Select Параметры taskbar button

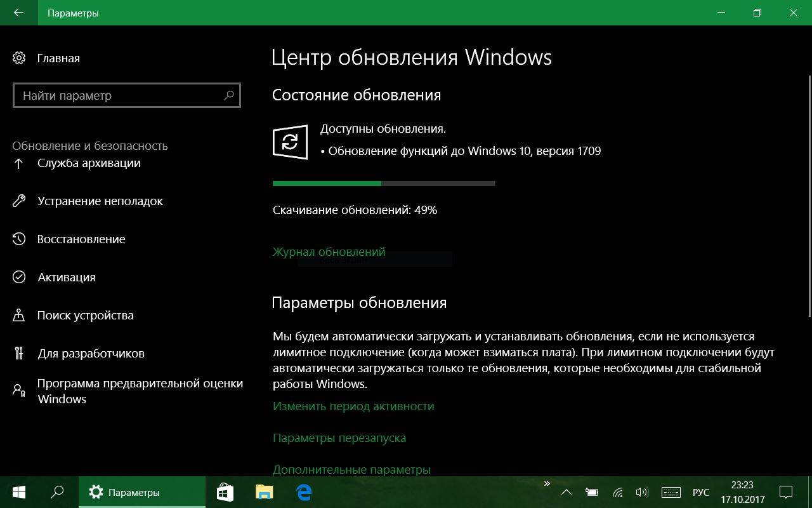(142, 492)
